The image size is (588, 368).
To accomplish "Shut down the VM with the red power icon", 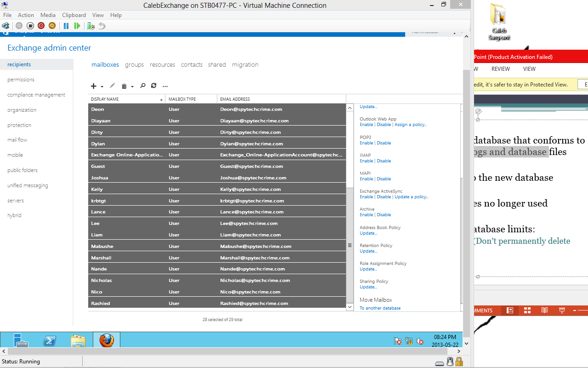I will [x=41, y=26].
